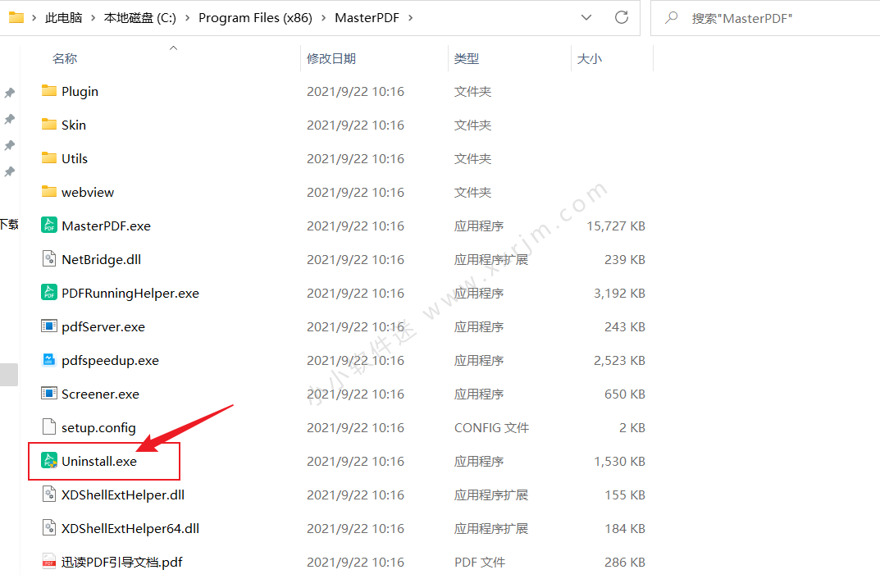The height and width of the screenshot is (588, 880).
Task: Sort by 名称 column header
Action: (x=65, y=58)
